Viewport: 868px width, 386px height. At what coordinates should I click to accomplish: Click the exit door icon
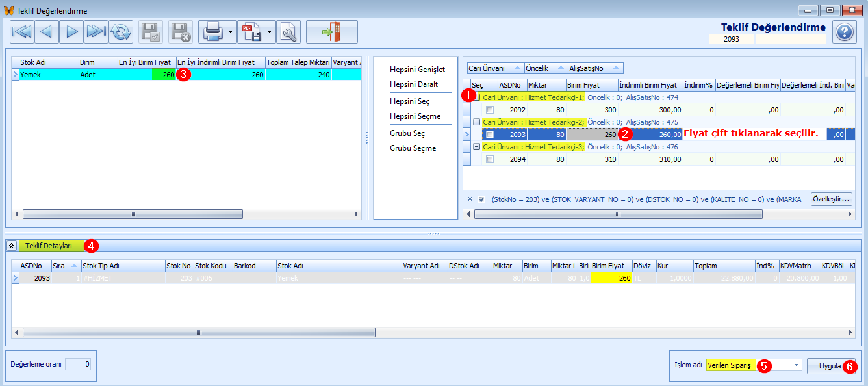point(332,31)
